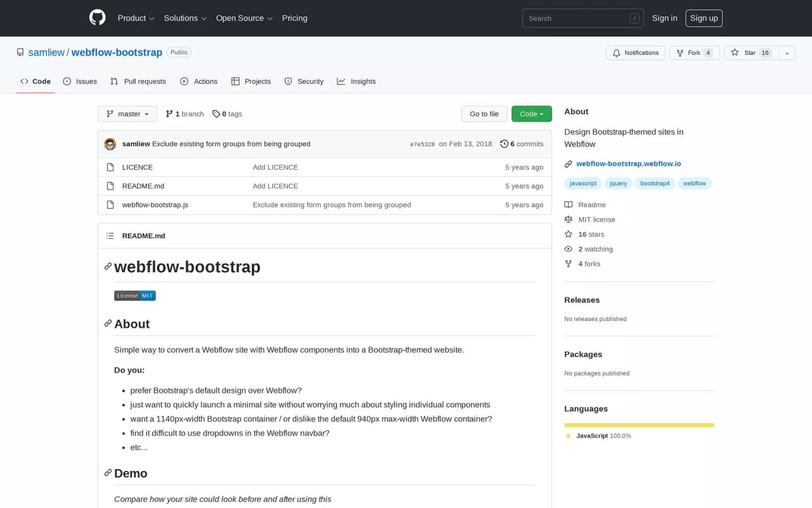The width and height of the screenshot is (812, 508).
Task: Open the Packages heading link
Action: 583,355
